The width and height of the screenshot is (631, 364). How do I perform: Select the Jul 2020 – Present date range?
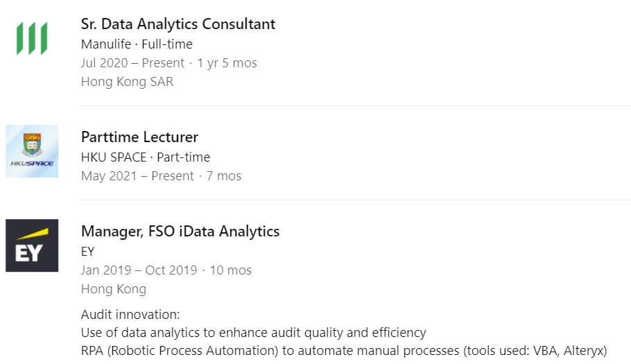pos(132,62)
